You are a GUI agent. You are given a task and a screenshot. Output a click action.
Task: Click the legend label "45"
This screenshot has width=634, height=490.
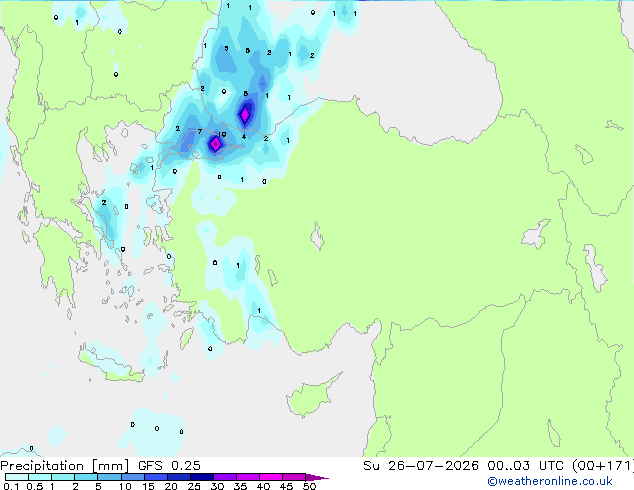pos(286,486)
